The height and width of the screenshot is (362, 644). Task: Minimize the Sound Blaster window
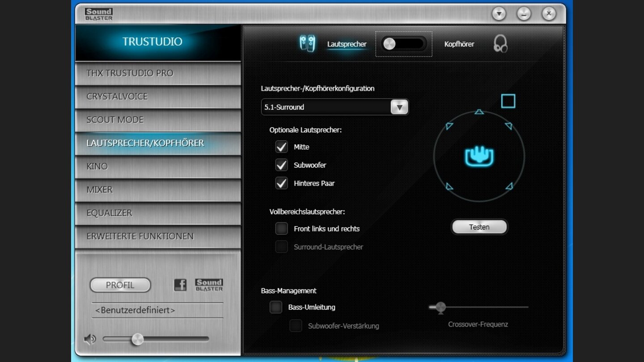tap(524, 14)
